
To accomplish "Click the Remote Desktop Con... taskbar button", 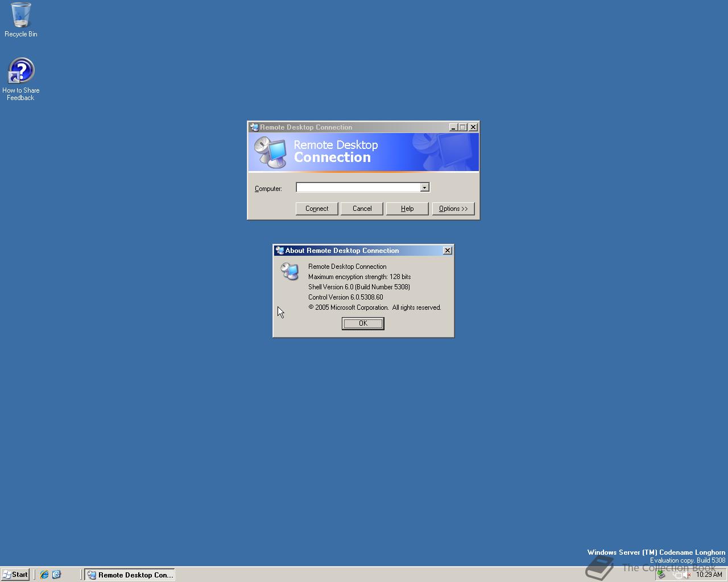I will 129,575.
